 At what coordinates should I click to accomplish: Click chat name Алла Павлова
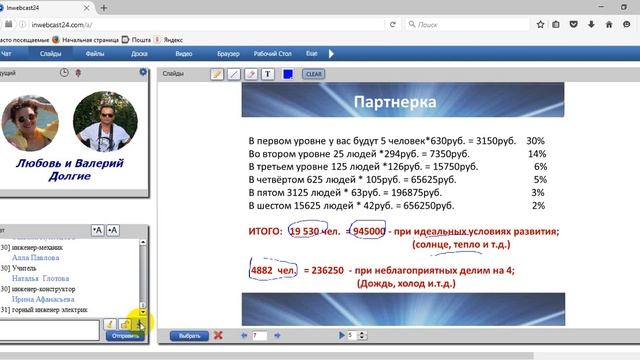click(x=36, y=258)
